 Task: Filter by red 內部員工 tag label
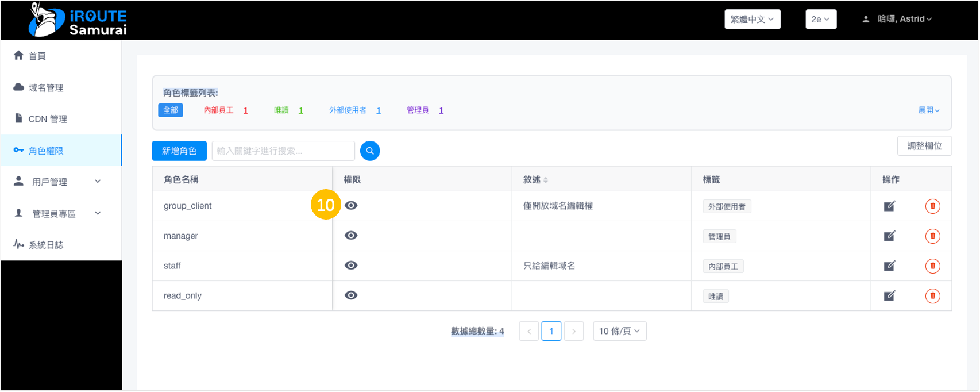[219, 110]
